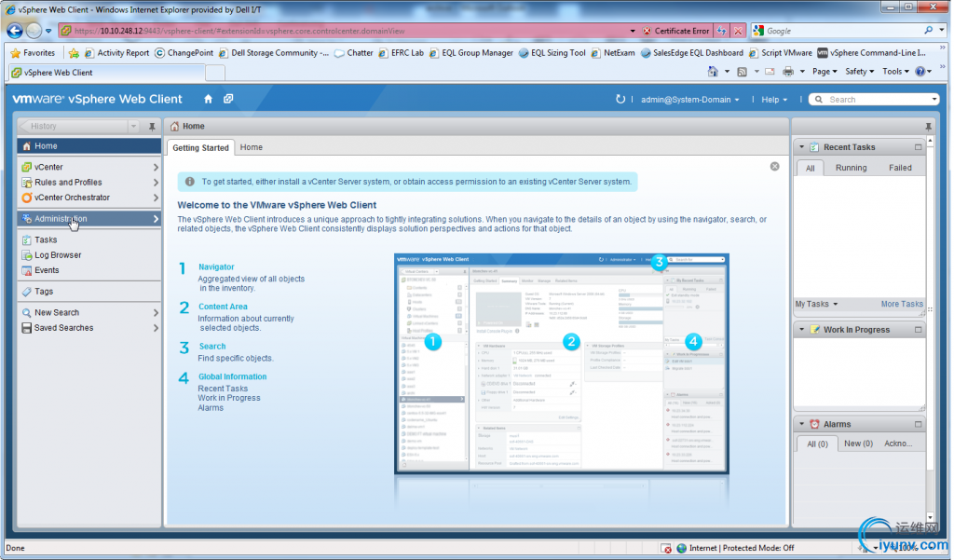The image size is (954, 560).
Task: Select the Running tasks tab
Action: pyautogui.click(x=851, y=168)
